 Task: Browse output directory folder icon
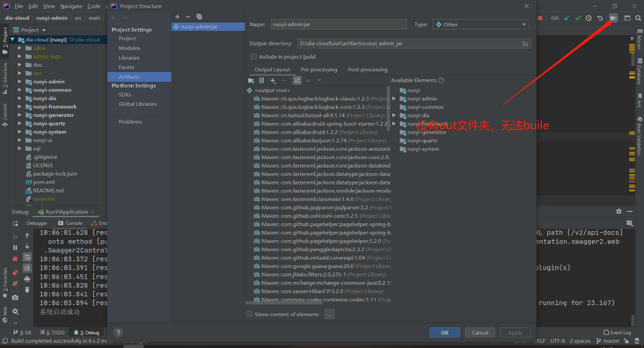tap(525, 44)
